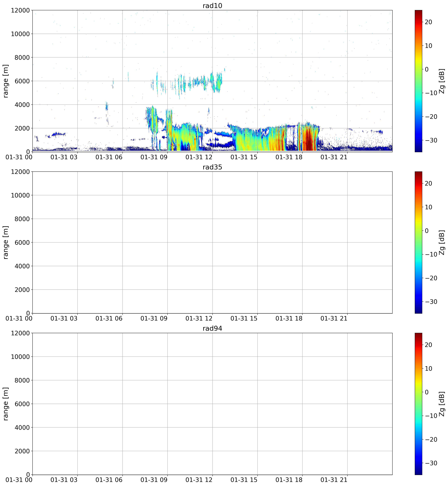Click the 01-31 12 tick label under rad10
The height and width of the screenshot is (486, 448).
click(x=199, y=157)
